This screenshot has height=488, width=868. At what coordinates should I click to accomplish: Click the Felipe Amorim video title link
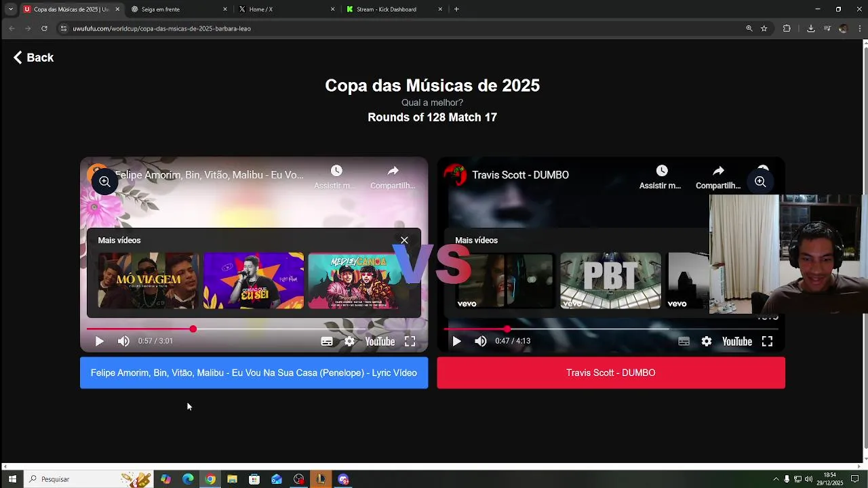point(209,175)
